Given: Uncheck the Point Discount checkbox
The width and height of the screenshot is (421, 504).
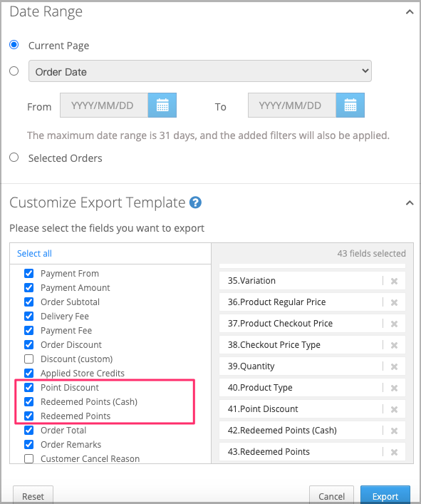Looking at the screenshot, I should point(29,387).
